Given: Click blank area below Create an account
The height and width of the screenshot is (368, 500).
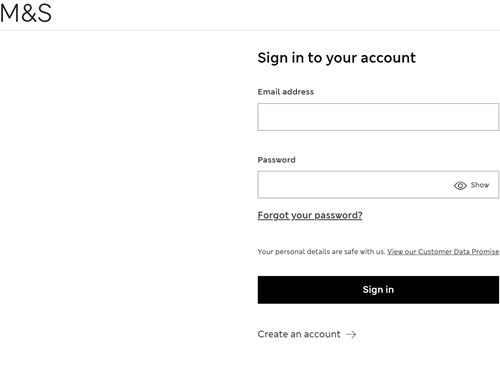Looking at the screenshot, I should (x=378, y=355).
